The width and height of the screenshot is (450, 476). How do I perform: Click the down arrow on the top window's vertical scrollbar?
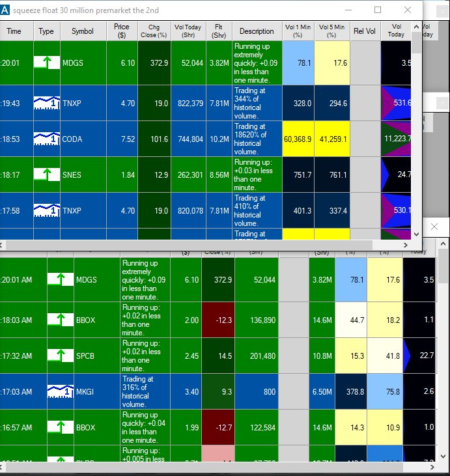pos(416,234)
